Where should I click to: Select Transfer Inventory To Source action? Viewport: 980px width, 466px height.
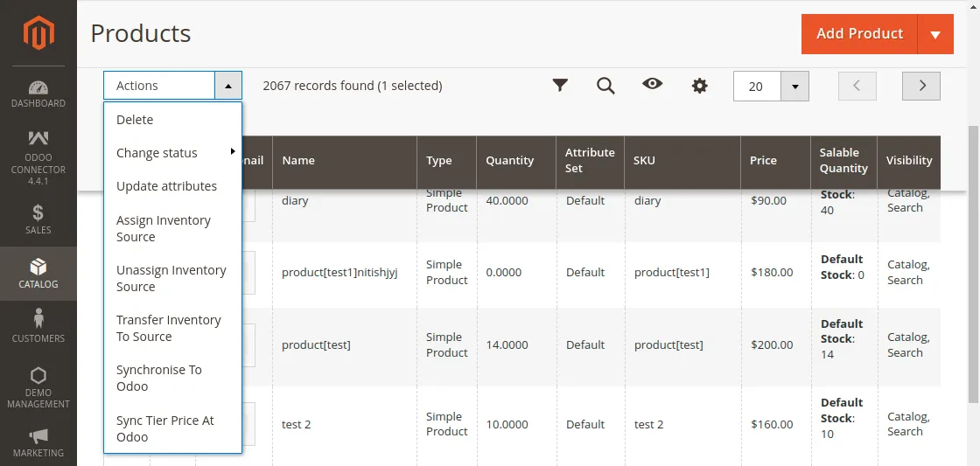[x=172, y=329]
